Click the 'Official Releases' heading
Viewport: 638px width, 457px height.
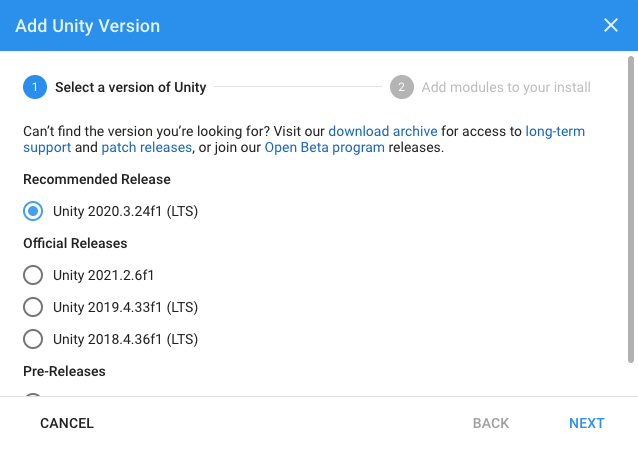[x=75, y=243]
